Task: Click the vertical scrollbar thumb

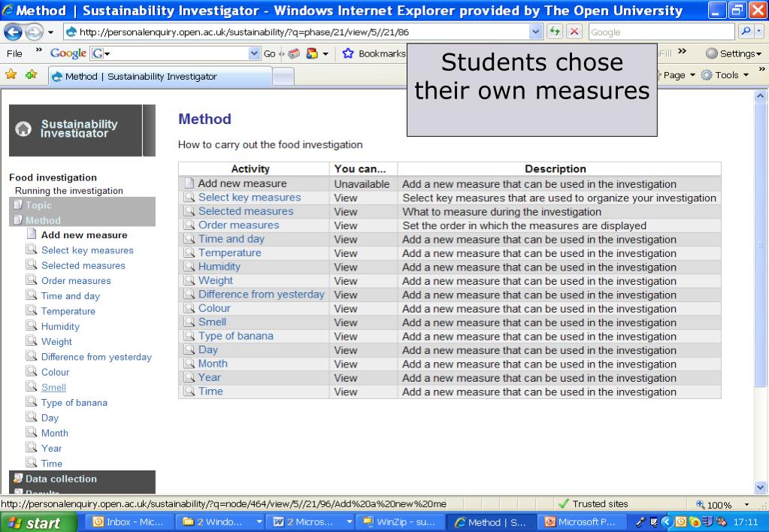Action: pos(760,244)
